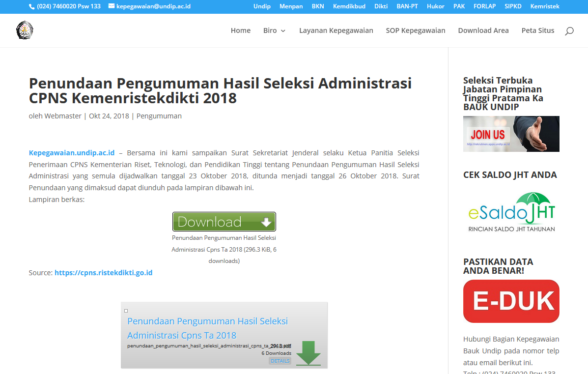Click the PASTIKAN DATA ANDA BENAR! heading
This screenshot has width=588, height=374.
498,266
